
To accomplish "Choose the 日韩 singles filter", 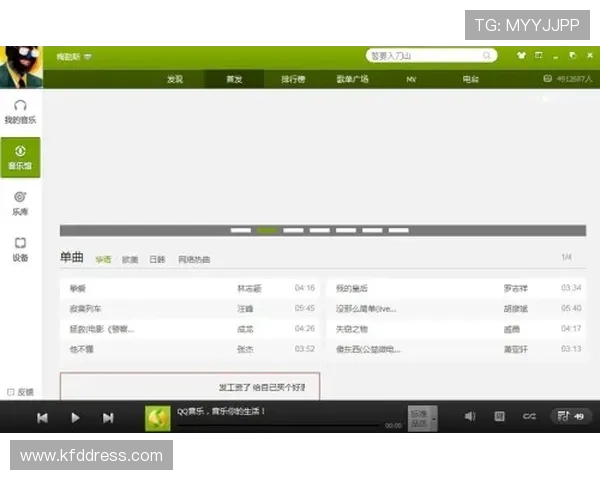I will [157, 260].
